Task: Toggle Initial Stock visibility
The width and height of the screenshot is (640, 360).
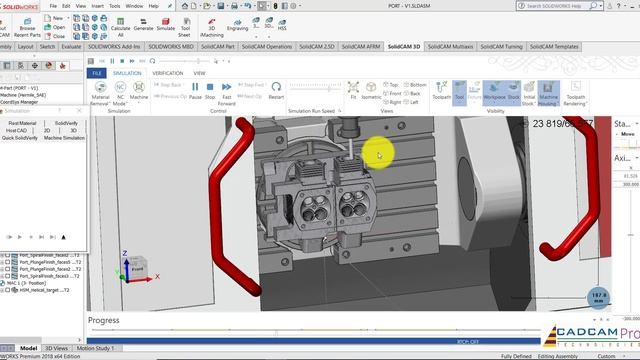Action: (529, 93)
